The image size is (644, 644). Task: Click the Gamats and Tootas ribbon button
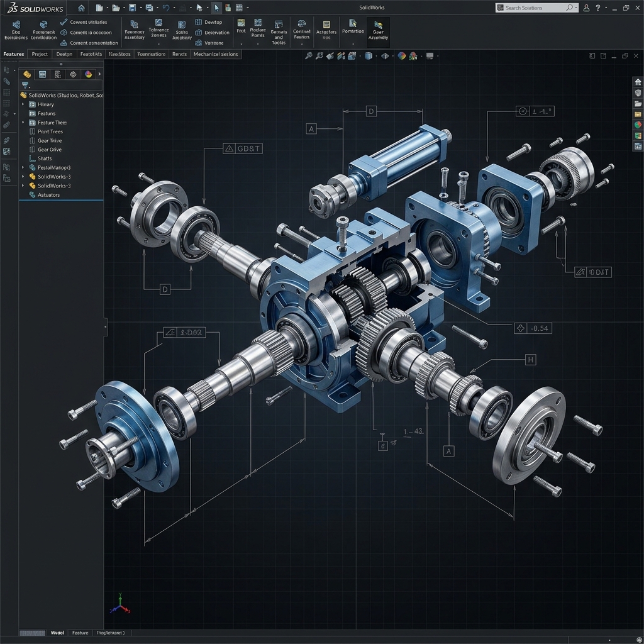(x=279, y=33)
